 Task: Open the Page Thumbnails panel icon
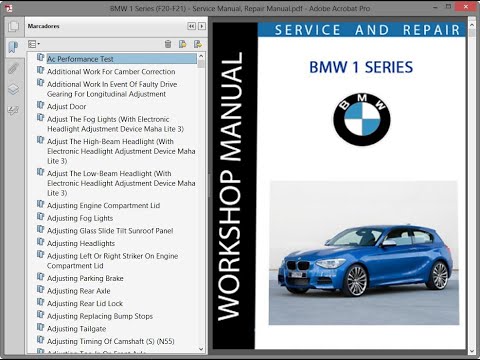coord(13,27)
